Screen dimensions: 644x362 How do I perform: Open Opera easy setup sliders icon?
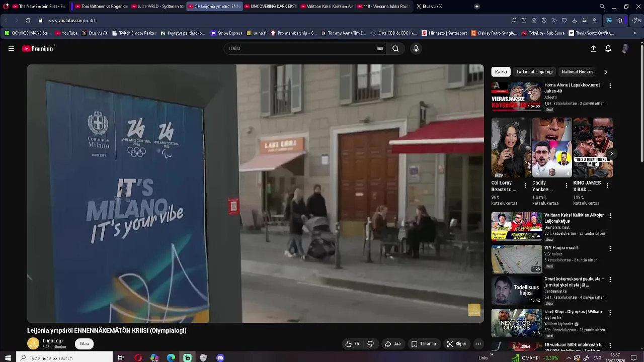pyautogui.click(x=584, y=20)
